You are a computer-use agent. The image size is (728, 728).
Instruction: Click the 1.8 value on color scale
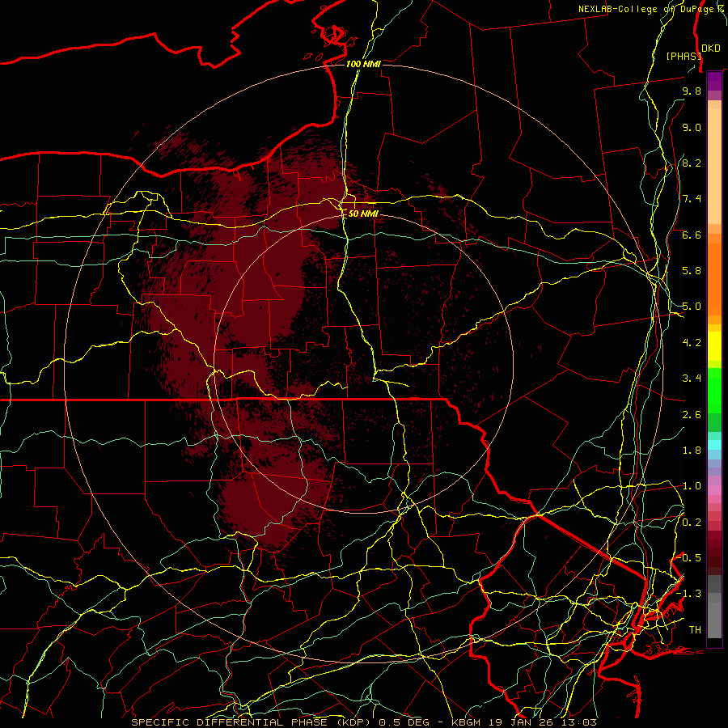pyautogui.click(x=692, y=451)
